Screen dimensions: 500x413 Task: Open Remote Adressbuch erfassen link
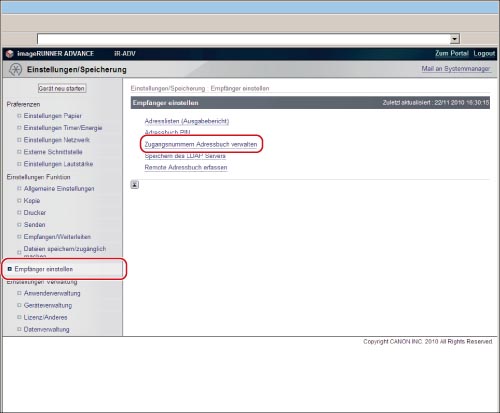[x=186, y=167]
